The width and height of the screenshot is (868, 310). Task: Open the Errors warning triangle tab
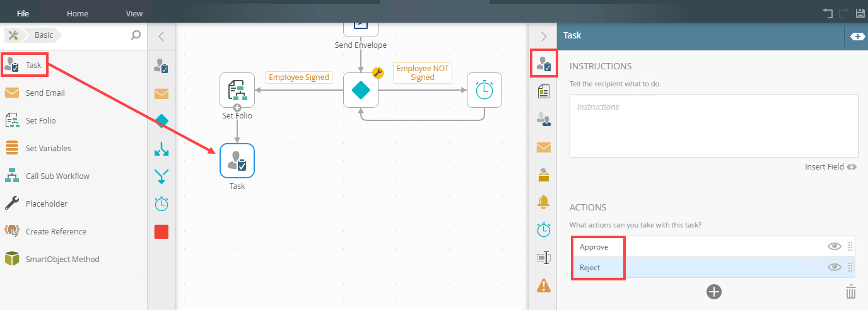pos(543,285)
